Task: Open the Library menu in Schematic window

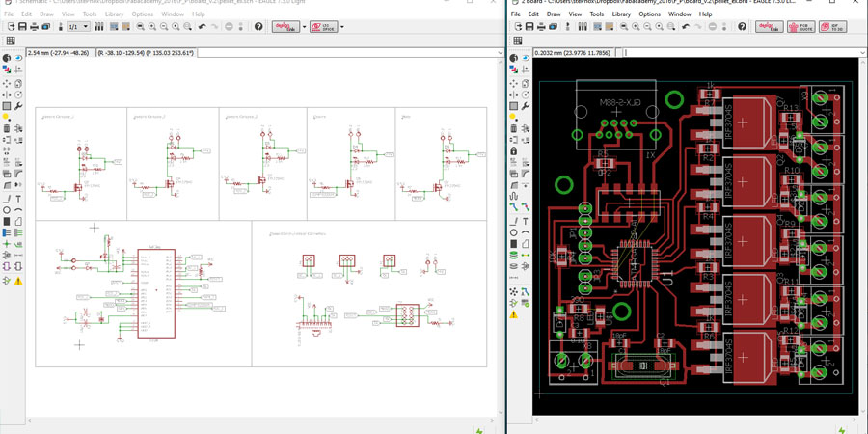Action: pos(115,14)
